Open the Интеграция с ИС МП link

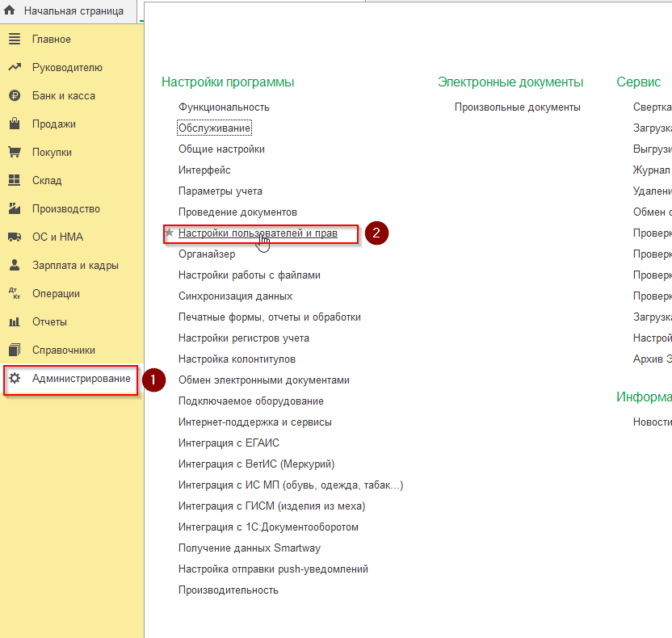tap(291, 485)
